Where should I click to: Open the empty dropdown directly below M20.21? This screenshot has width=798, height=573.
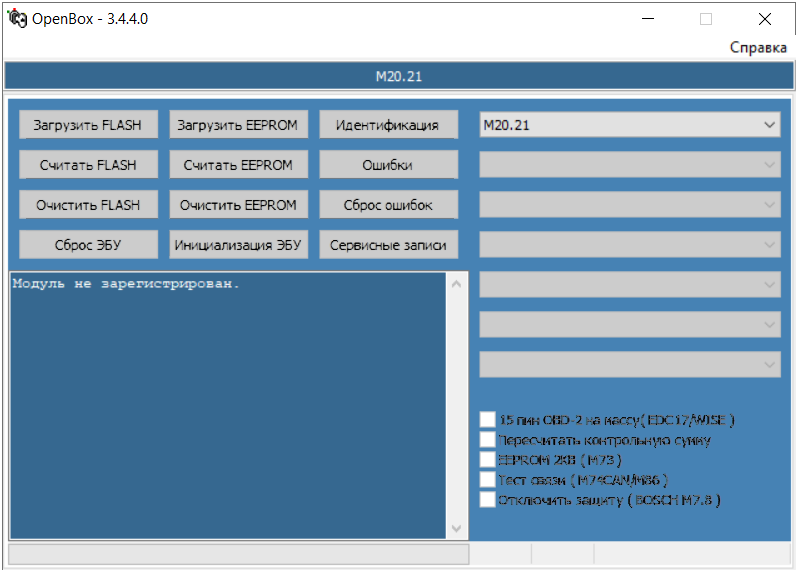tap(630, 165)
